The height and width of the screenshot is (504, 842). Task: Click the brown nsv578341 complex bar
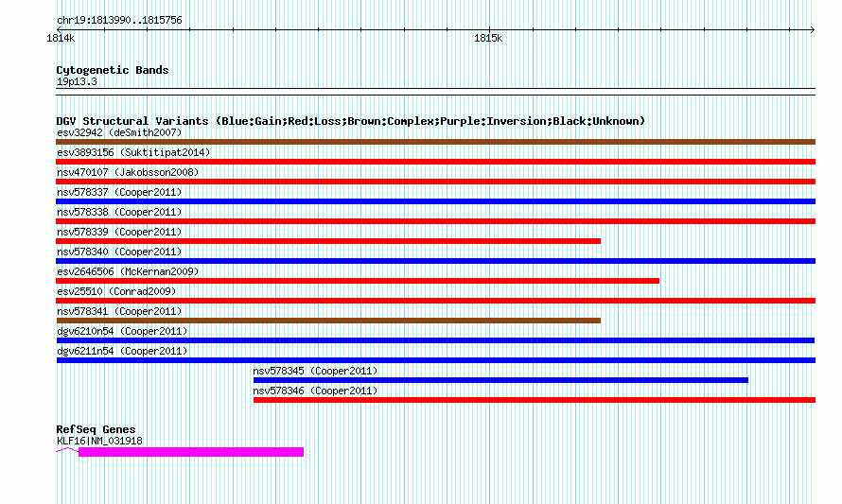(328, 321)
